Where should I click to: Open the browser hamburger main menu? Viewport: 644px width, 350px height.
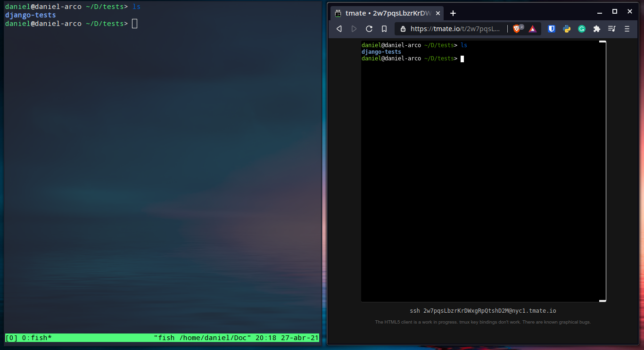coord(627,29)
